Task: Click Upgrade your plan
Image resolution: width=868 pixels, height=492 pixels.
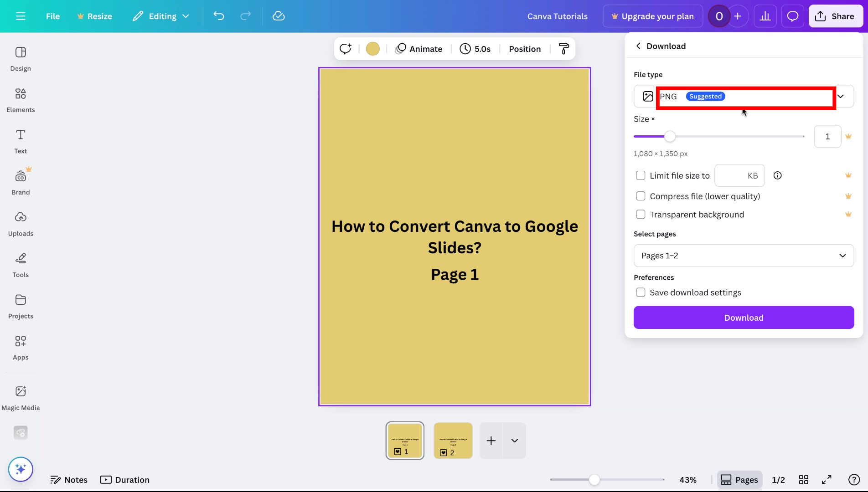Action: pyautogui.click(x=653, y=16)
